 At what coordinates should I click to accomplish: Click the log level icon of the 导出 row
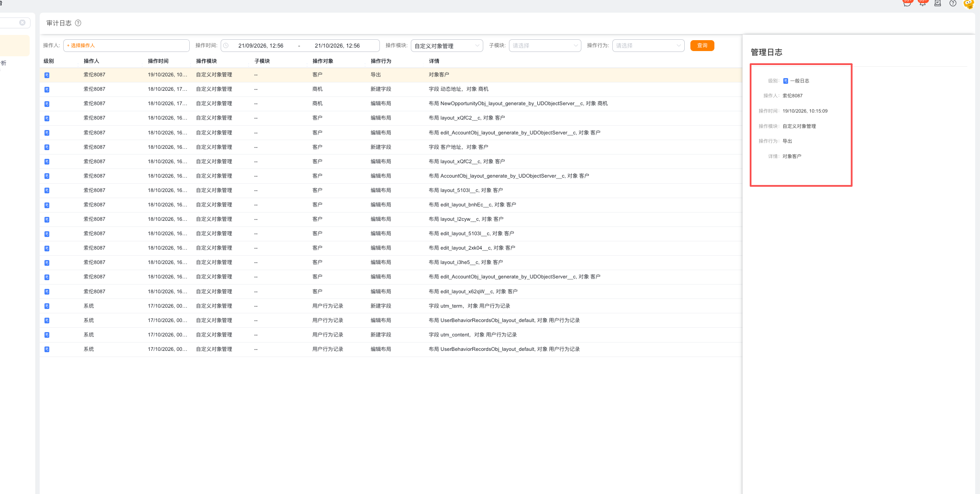(x=47, y=75)
